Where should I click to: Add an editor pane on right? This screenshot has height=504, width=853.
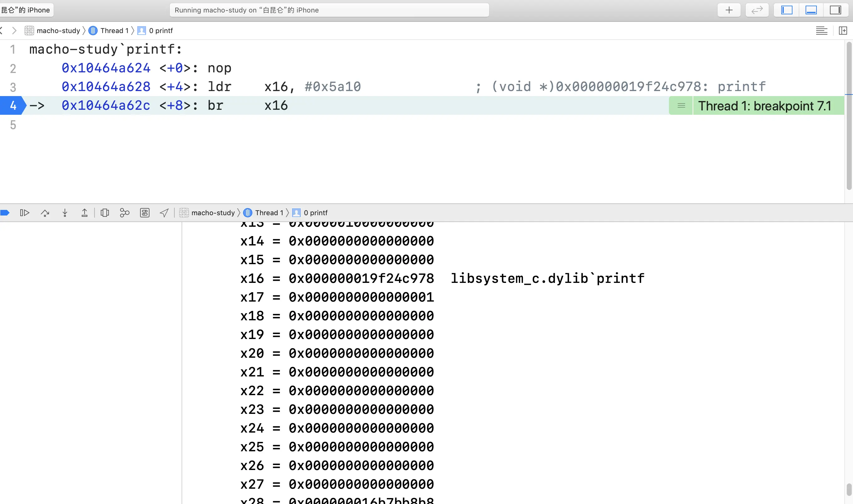(x=843, y=31)
